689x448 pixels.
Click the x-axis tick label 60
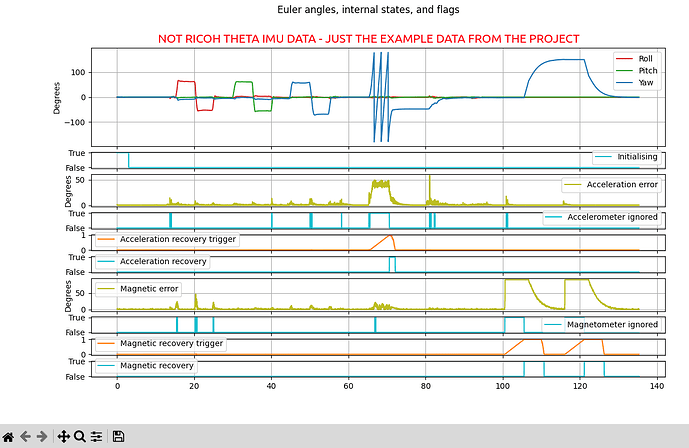click(x=348, y=386)
